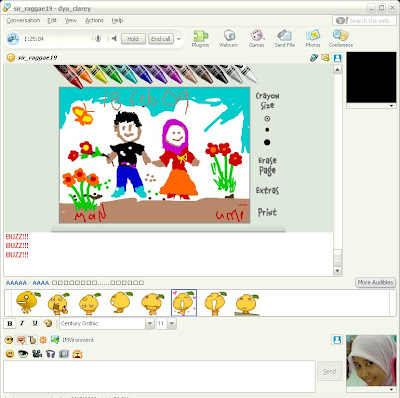Open the font size 11 dropdown

(172, 323)
